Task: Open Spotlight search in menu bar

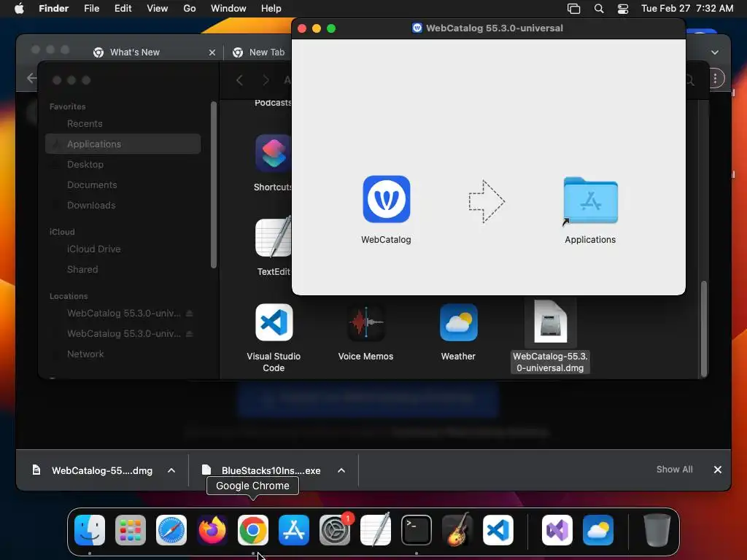Action: [x=599, y=9]
